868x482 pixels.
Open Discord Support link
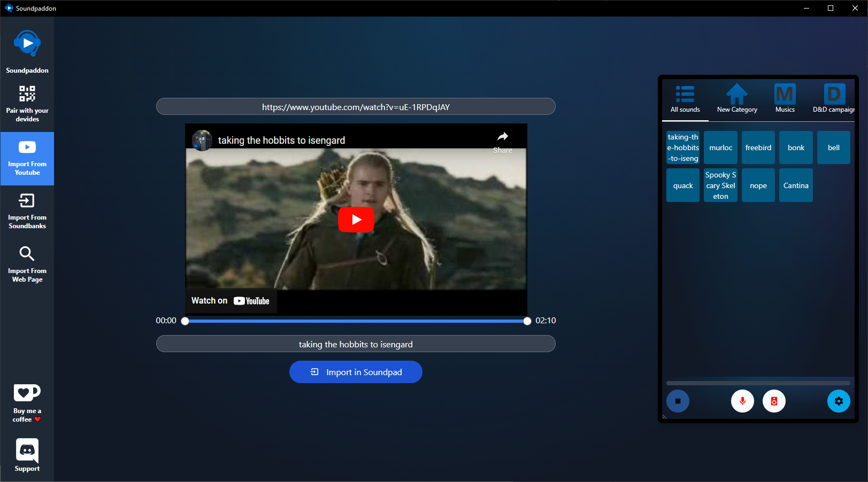coord(27,455)
